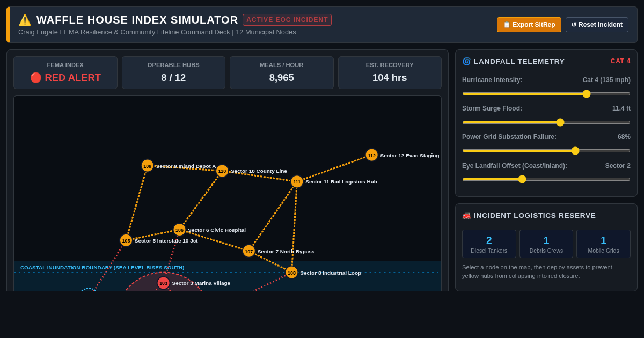Reset the incident with Reset Incident
This screenshot has height=338, width=644.
click(x=597, y=25)
